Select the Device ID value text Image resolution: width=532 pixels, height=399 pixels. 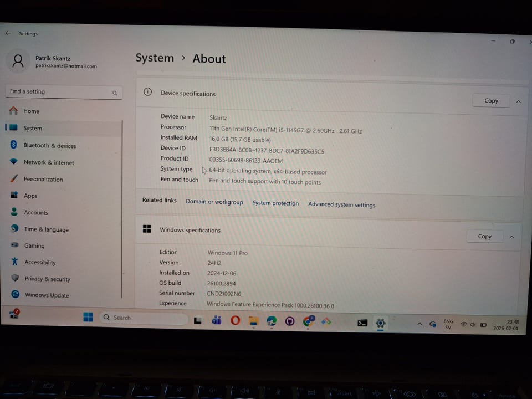coord(267,151)
